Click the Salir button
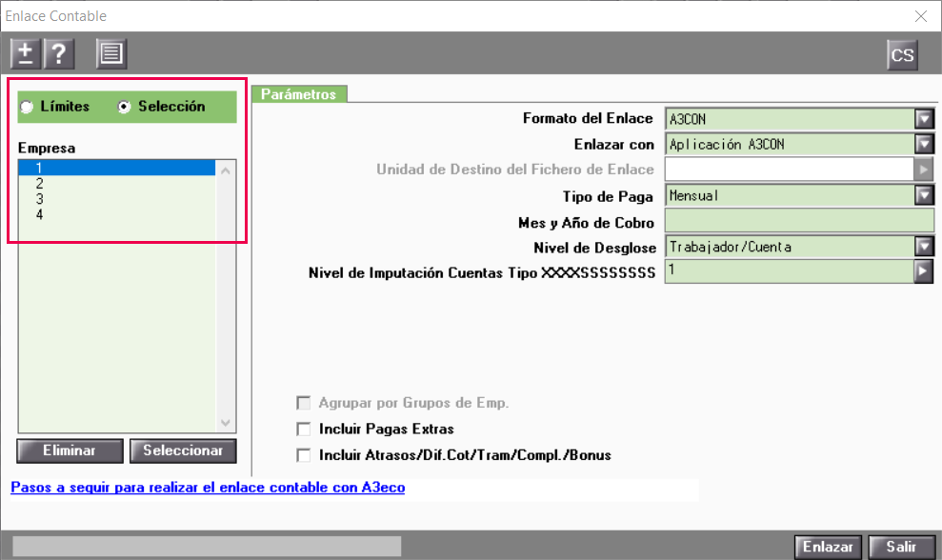The width and height of the screenshot is (942, 560). (902, 547)
